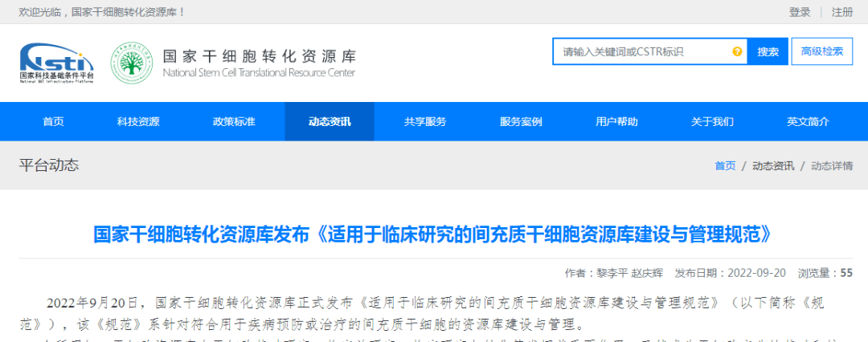Switch to 英文简介 English page

(x=808, y=121)
